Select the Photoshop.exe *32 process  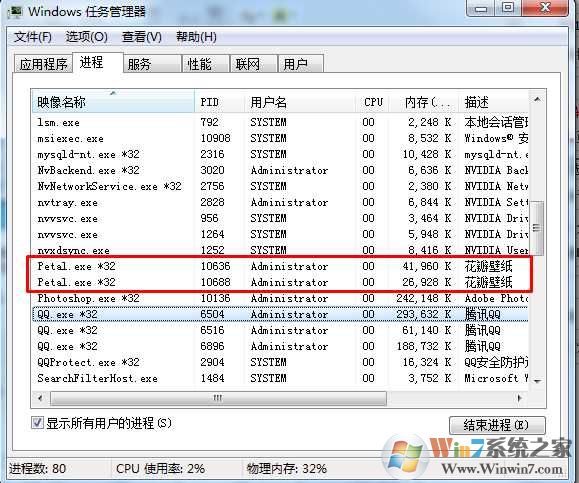280,298
